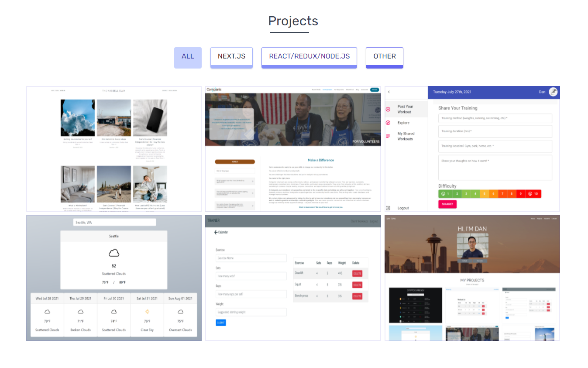Show REACT/REDUX/NODE.JS projects
Screen dimensions: 588x368
click(x=309, y=57)
